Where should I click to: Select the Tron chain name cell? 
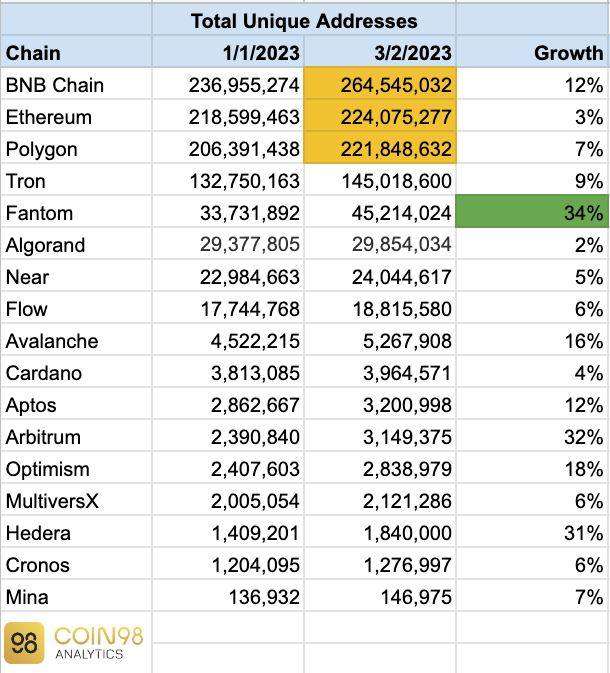26,181
